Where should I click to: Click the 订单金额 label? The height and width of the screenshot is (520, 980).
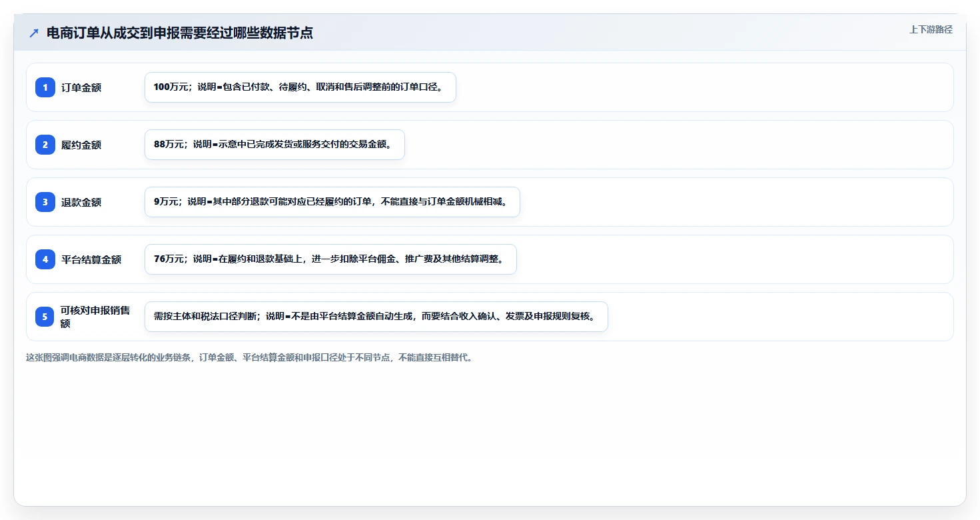click(x=81, y=87)
